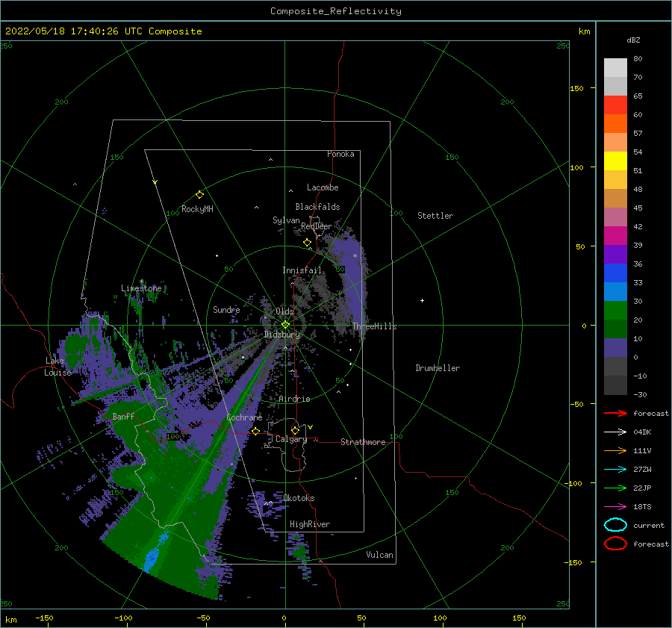Click the blue high-reflectivity cell in southwest echo

(152, 558)
